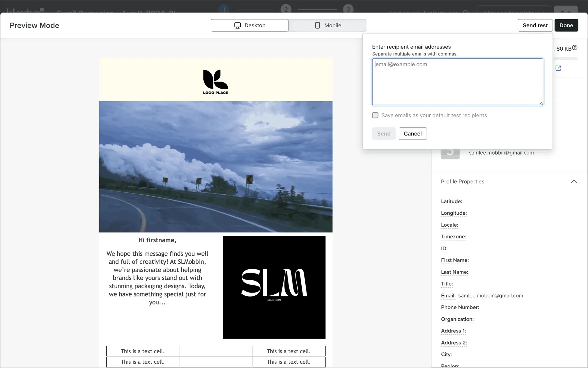Grab the textarea resize handle corner

[x=541, y=103]
